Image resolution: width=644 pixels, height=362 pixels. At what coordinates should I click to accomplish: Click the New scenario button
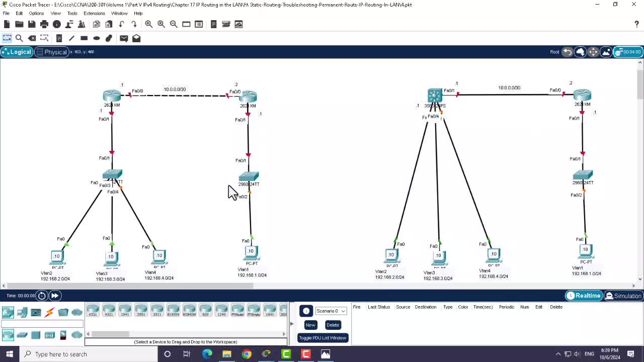coord(310,325)
